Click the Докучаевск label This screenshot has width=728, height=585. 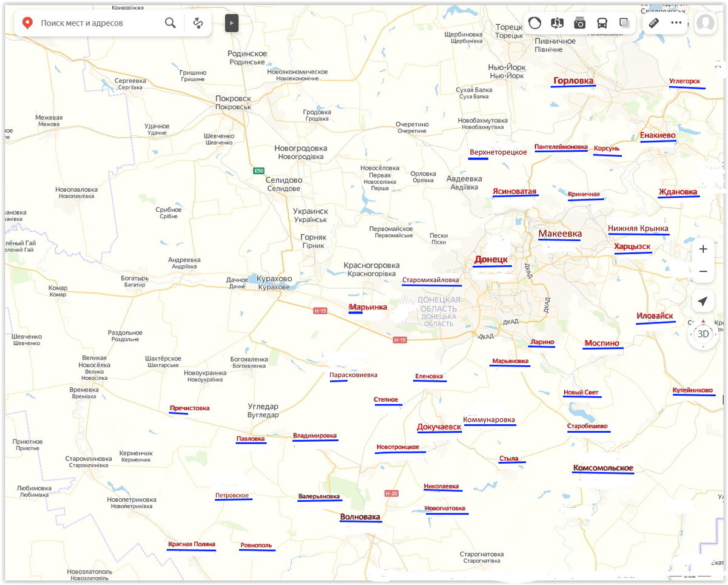[439, 427]
